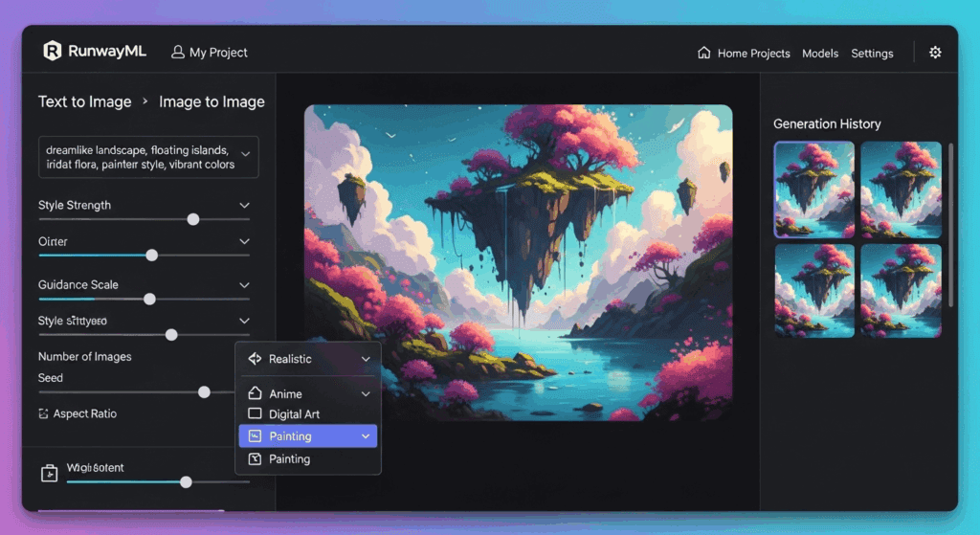The width and height of the screenshot is (980, 535).
Task: Select the highlighted Painting menu item
Action: [x=307, y=436]
